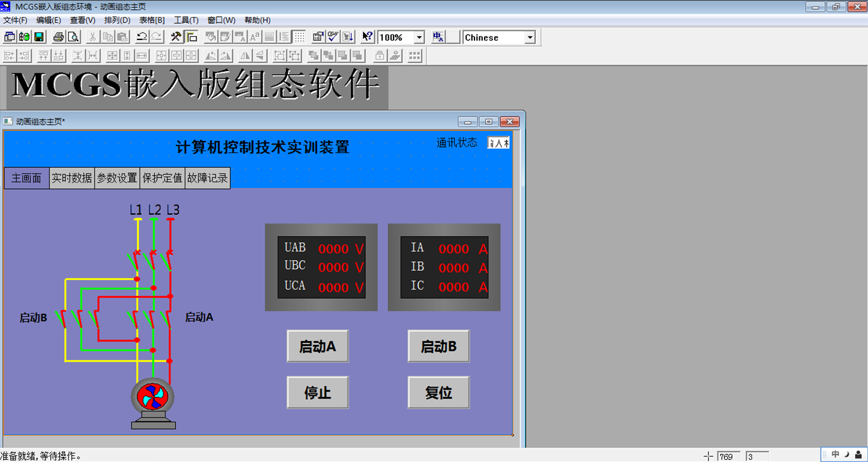Click the download project icon
This screenshot has width=868, height=462.
(x=348, y=37)
